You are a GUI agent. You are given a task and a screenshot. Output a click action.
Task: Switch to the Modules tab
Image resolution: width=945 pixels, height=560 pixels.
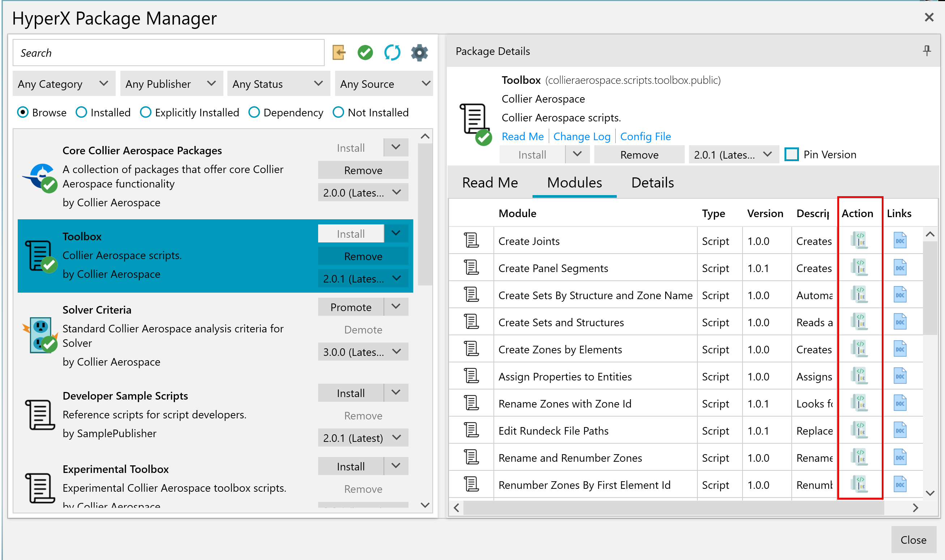point(574,183)
